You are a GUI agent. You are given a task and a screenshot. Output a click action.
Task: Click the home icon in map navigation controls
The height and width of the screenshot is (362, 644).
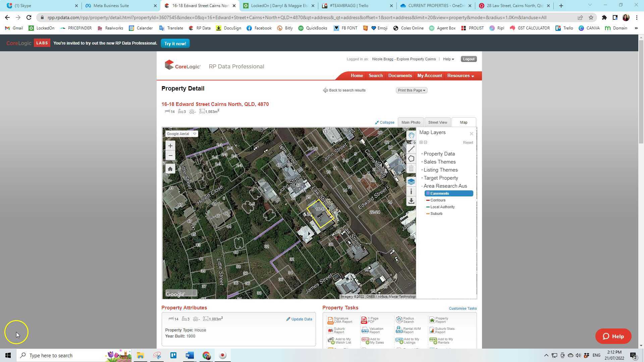click(170, 168)
